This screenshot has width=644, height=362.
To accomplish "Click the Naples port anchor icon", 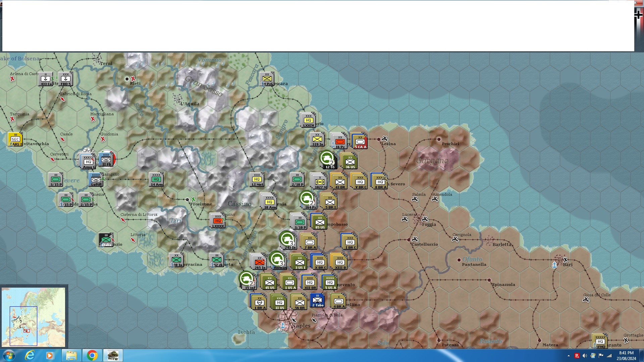I will 283,325.
